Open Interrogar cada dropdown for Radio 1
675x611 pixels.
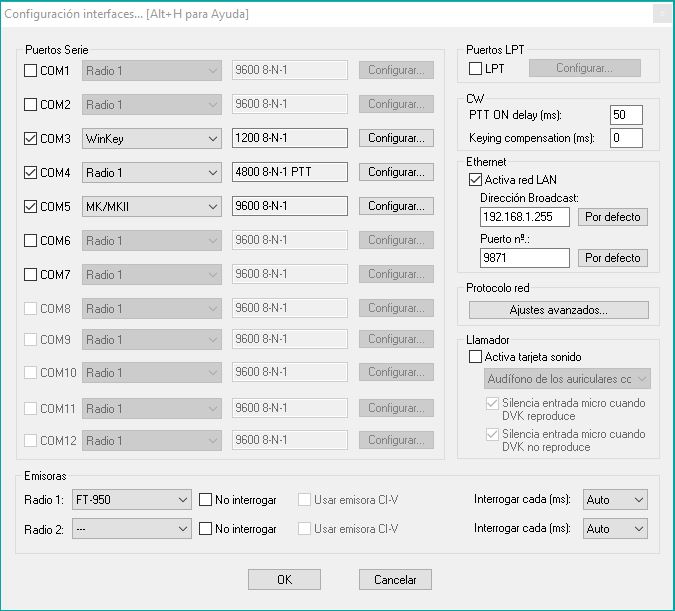[615, 500]
